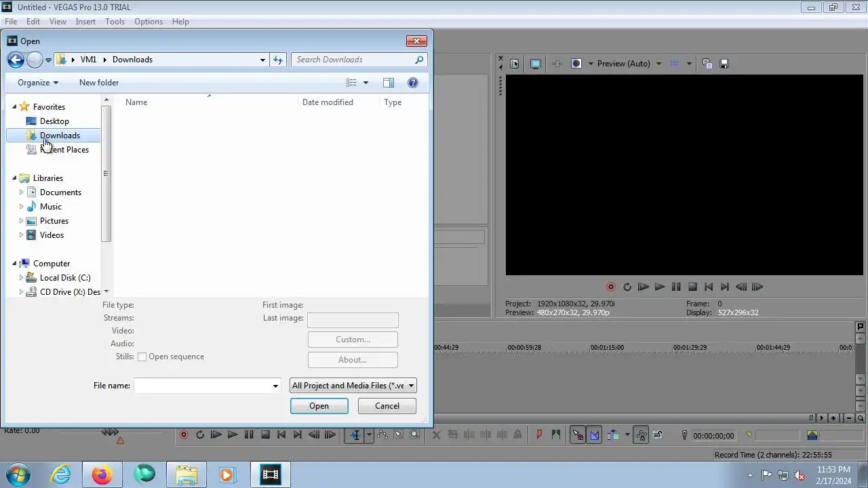This screenshot has width=868, height=488.
Task: Click Play From Start under the preview
Action: (644, 287)
